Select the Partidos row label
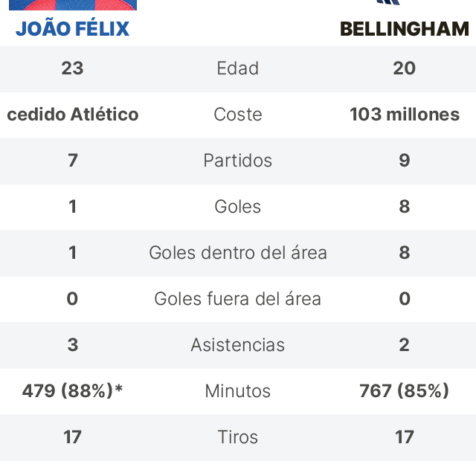Screen dimensions: 476x476 [x=238, y=161]
